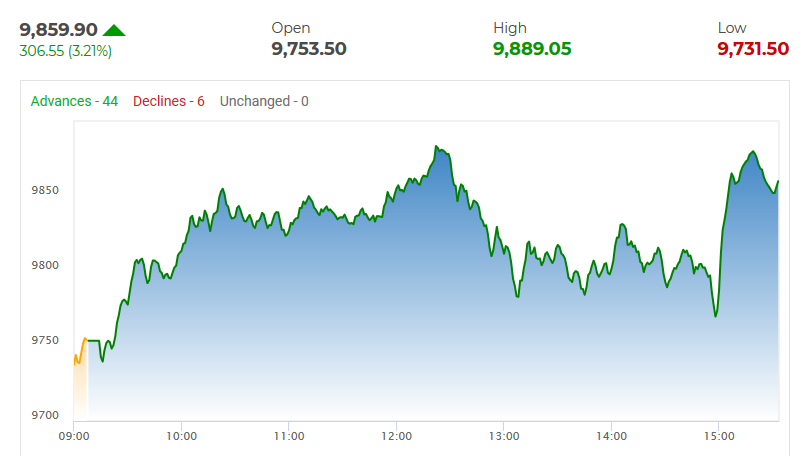Image resolution: width=802 pixels, height=456 pixels.
Task: Click the Low label
Action: [732, 28]
